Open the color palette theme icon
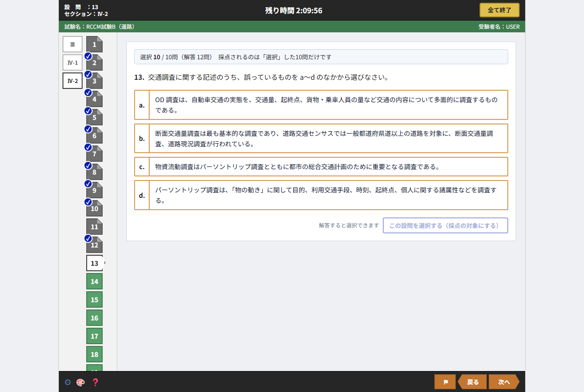The height and width of the screenshot is (392, 584). [81, 382]
